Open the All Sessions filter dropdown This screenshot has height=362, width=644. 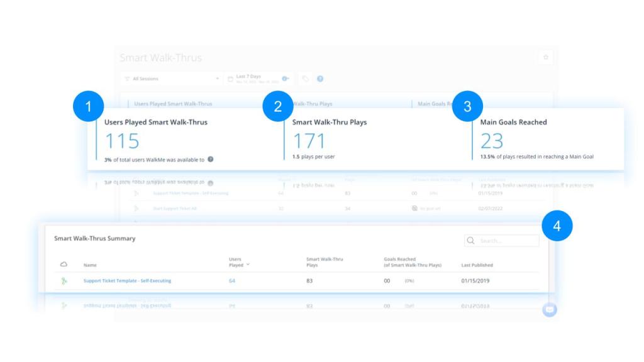pyautogui.click(x=171, y=79)
